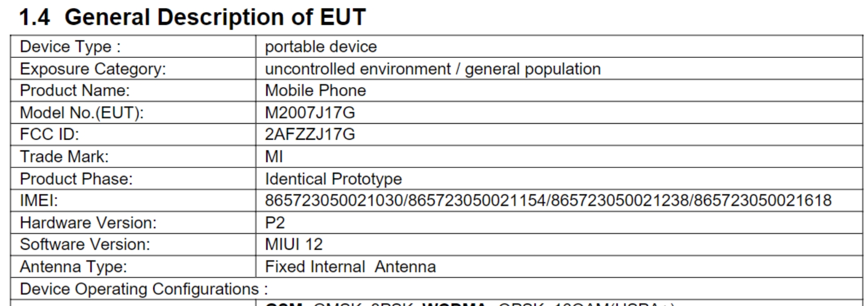Image resolution: width=868 pixels, height=306 pixels.
Task: Select the "portable device" value cell
Action: point(320,47)
